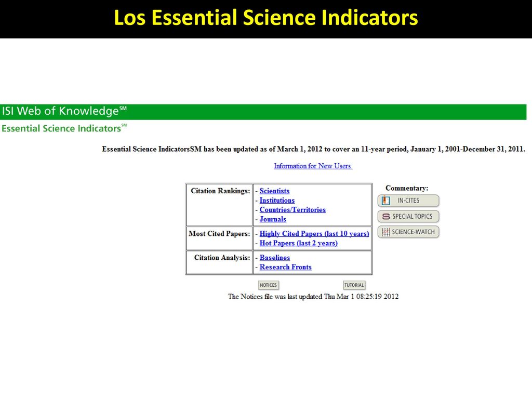Click the IN-CITES commentary button

pyautogui.click(x=408, y=201)
